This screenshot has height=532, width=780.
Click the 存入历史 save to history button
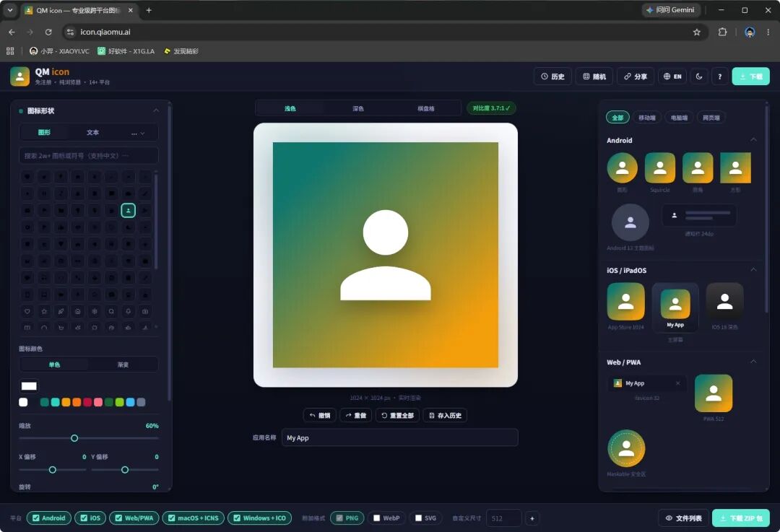pos(445,415)
